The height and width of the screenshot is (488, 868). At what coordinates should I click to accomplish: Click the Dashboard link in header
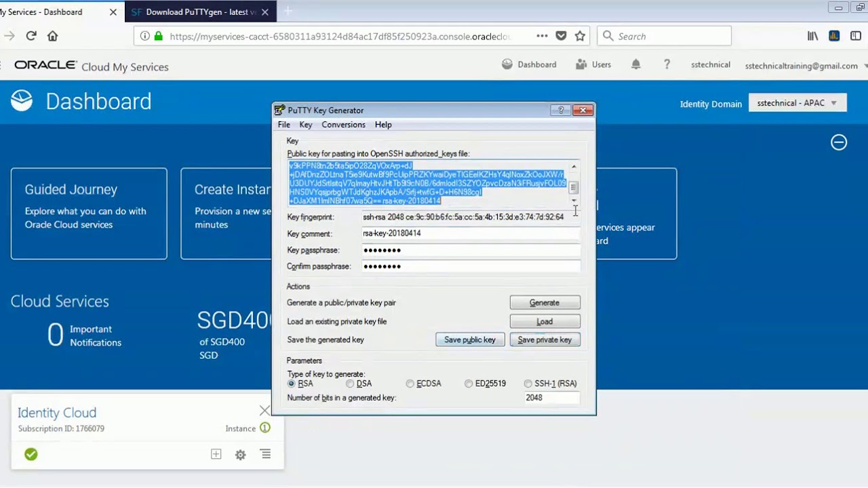[537, 64]
